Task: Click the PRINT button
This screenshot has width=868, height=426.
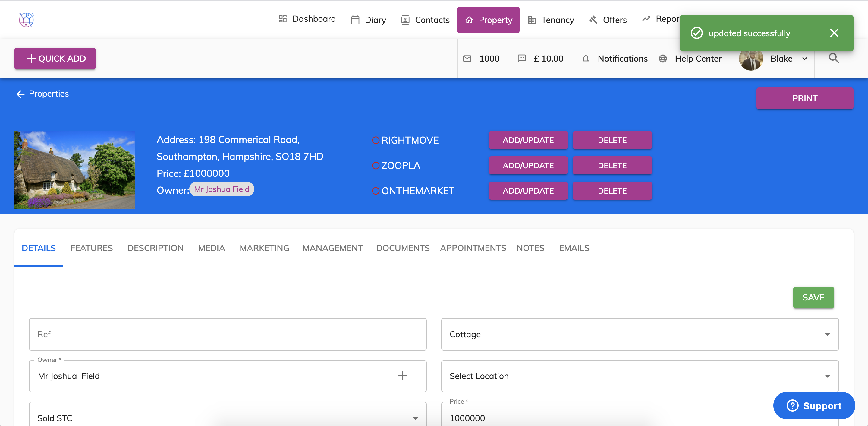Action: click(805, 98)
